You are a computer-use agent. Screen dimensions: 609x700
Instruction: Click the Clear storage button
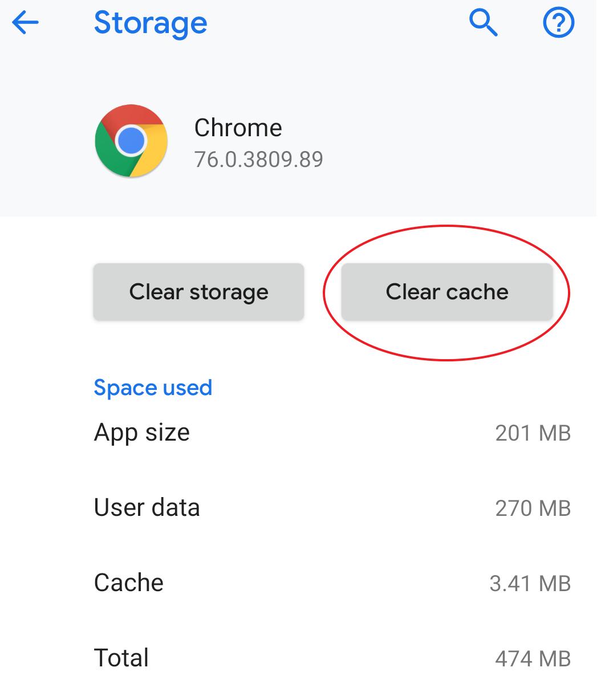coord(198,291)
